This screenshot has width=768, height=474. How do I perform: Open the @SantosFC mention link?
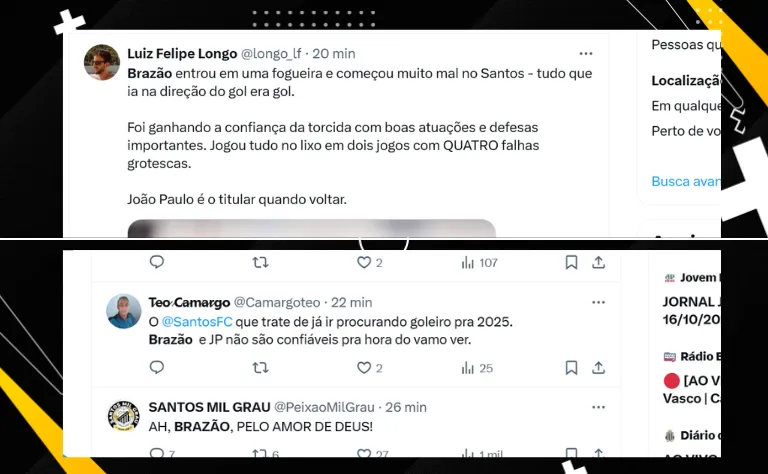(197, 322)
